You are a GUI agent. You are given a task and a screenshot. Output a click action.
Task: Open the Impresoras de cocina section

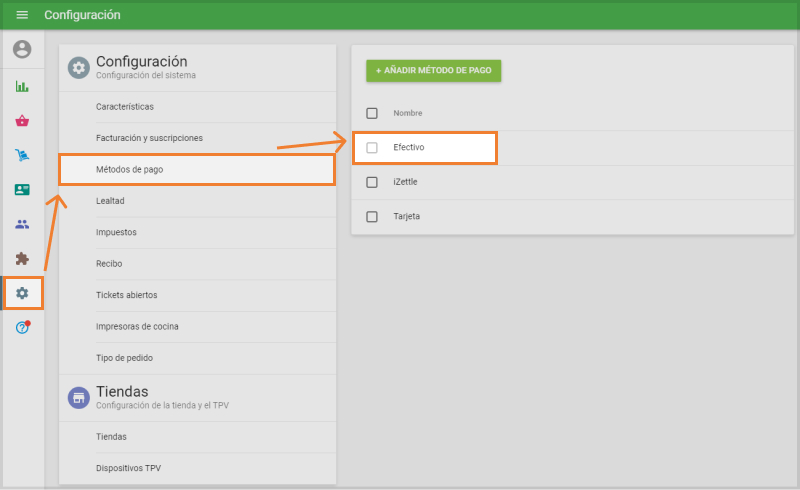(137, 326)
